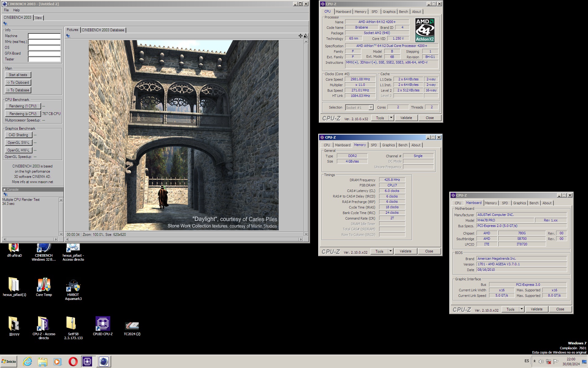Click the network tray icon
588x368 pixels.
(x=548, y=362)
